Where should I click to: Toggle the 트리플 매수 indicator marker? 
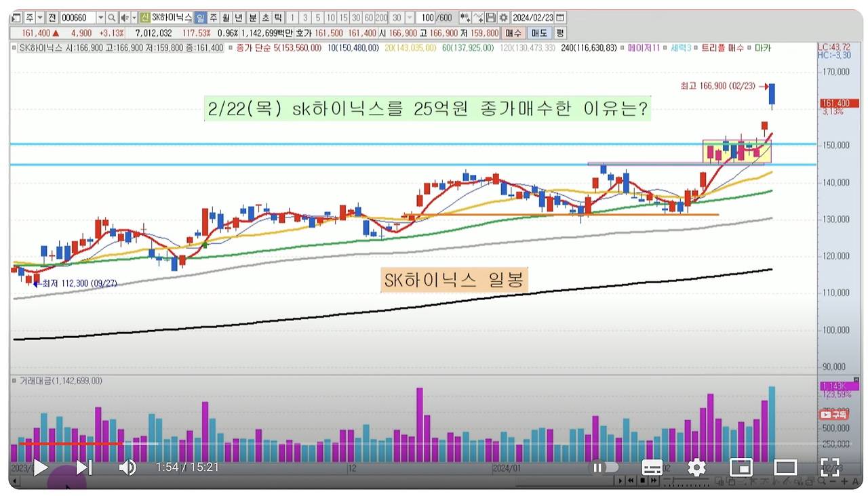click(x=695, y=48)
